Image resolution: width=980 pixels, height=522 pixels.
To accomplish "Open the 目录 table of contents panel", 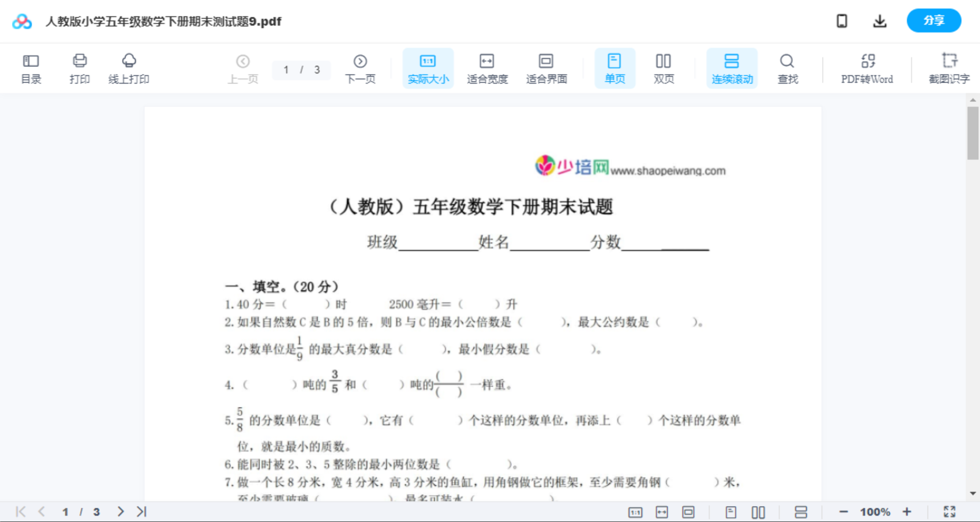I will click(x=31, y=68).
